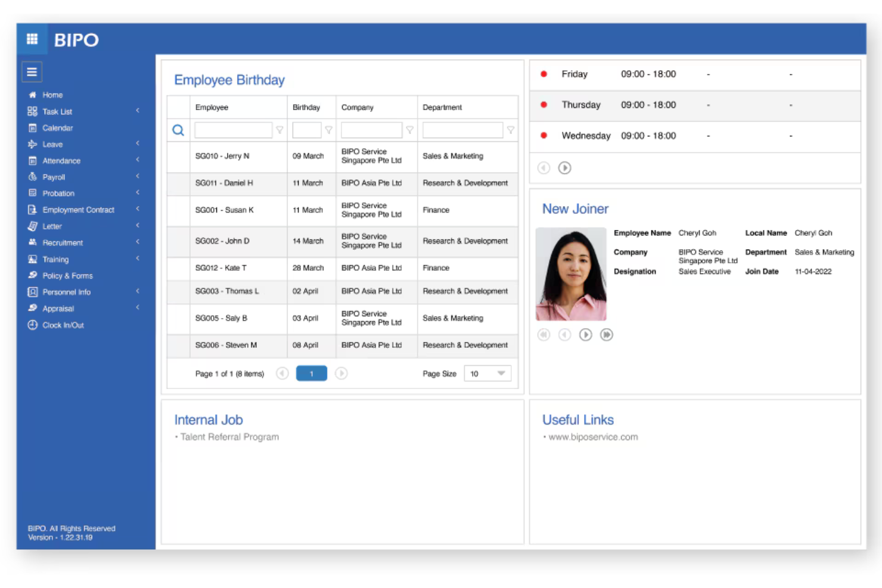The height and width of the screenshot is (588, 882).
Task: Toggle the filter on the Department column
Action: 511,130
